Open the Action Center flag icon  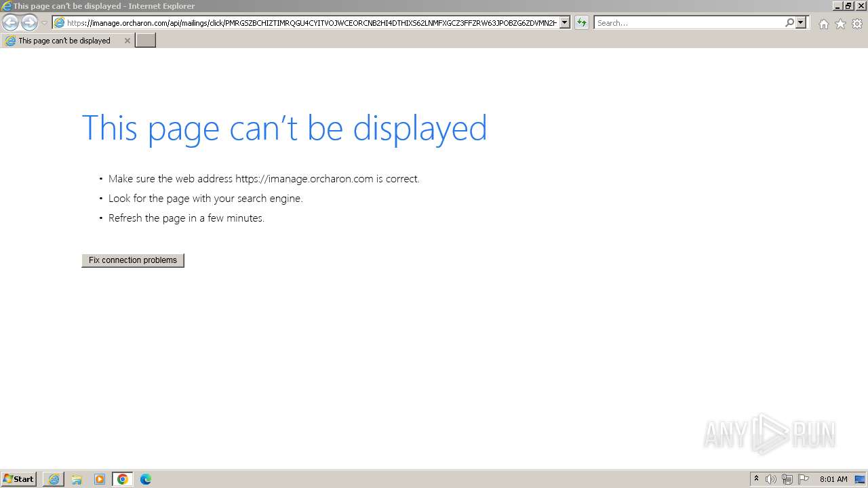point(804,479)
